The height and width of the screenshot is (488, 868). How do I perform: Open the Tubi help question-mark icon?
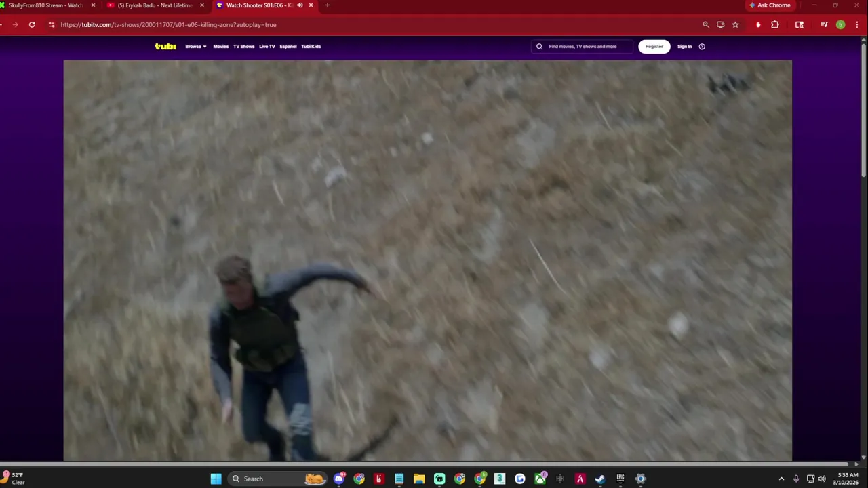(702, 46)
